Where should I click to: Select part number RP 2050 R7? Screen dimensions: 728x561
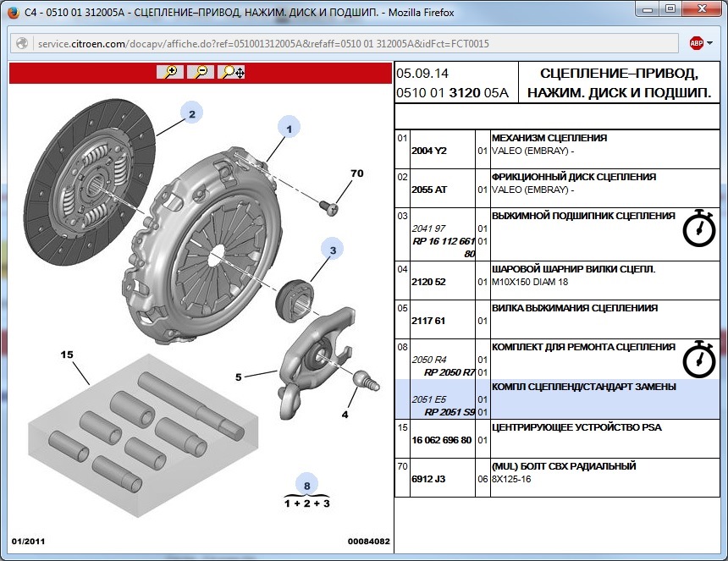449,372
